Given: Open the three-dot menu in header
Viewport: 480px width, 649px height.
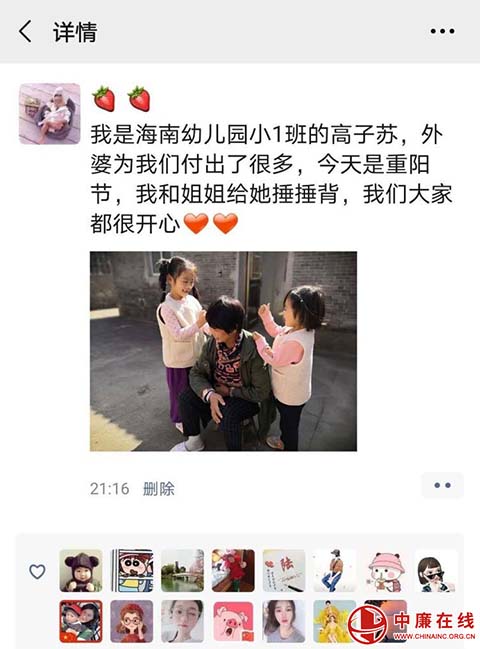Looking at the screenshot, I should [x=442, y=31].
